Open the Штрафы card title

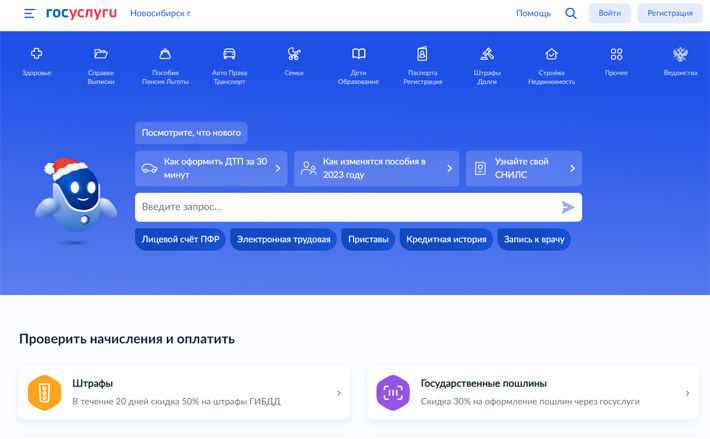coord(93,383)
